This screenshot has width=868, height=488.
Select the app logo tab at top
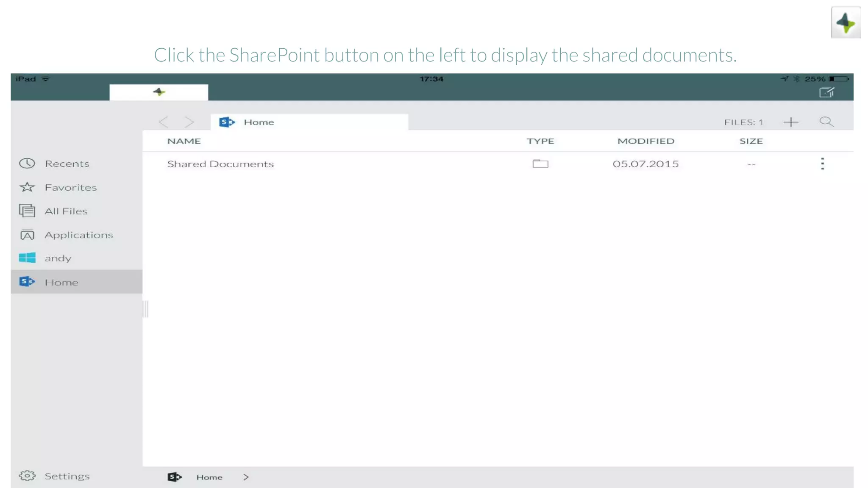pos(159,92)
